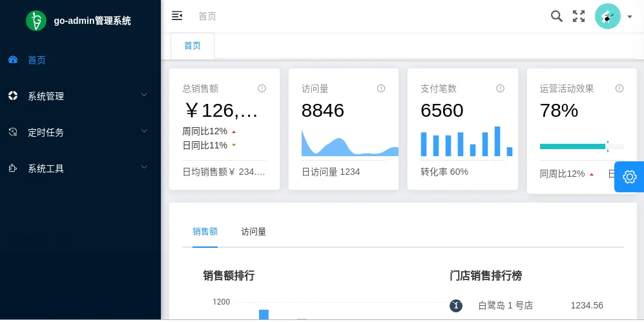Click the info icon on 支付笔数 card
The image size is (644, 322).
tap(500, 88)
